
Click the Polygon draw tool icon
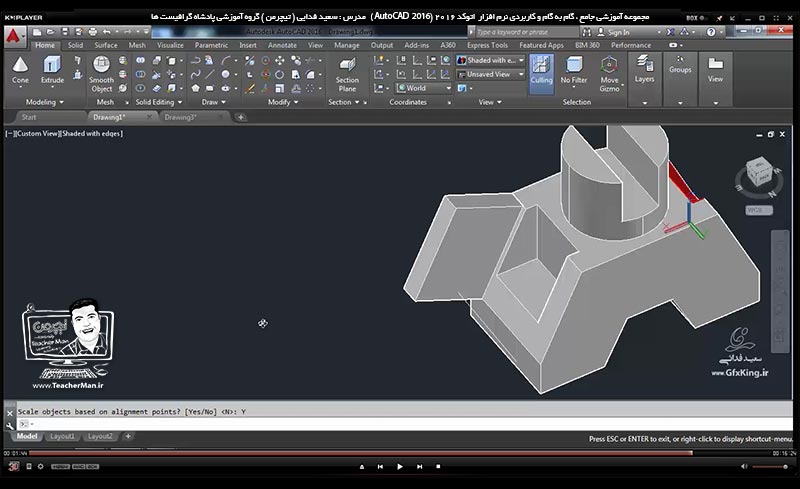pyautogui.click(x=195, y=88)
